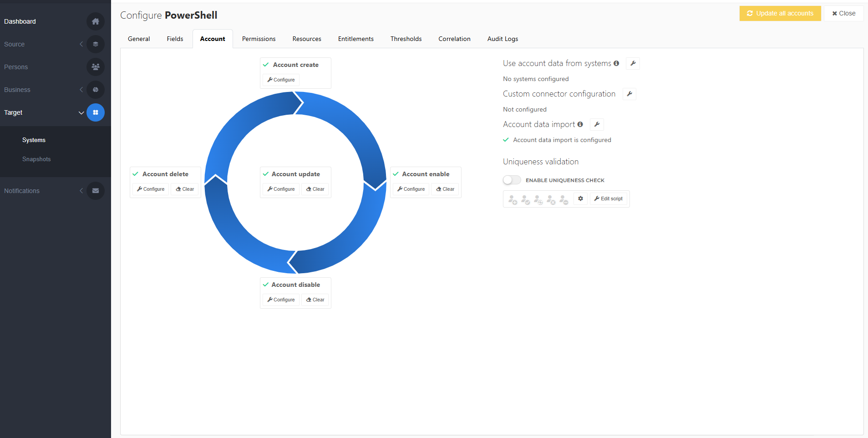The height and width of the screenshot is (438, 868).
Task: Click the uniqueness add-user icon
Action: tap(513, 200)
